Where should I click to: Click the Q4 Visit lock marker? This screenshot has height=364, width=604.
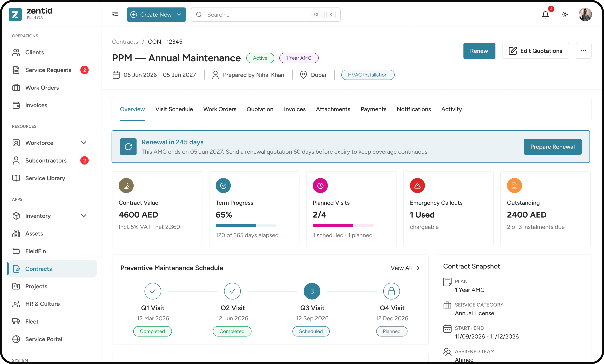click(392, 291)
